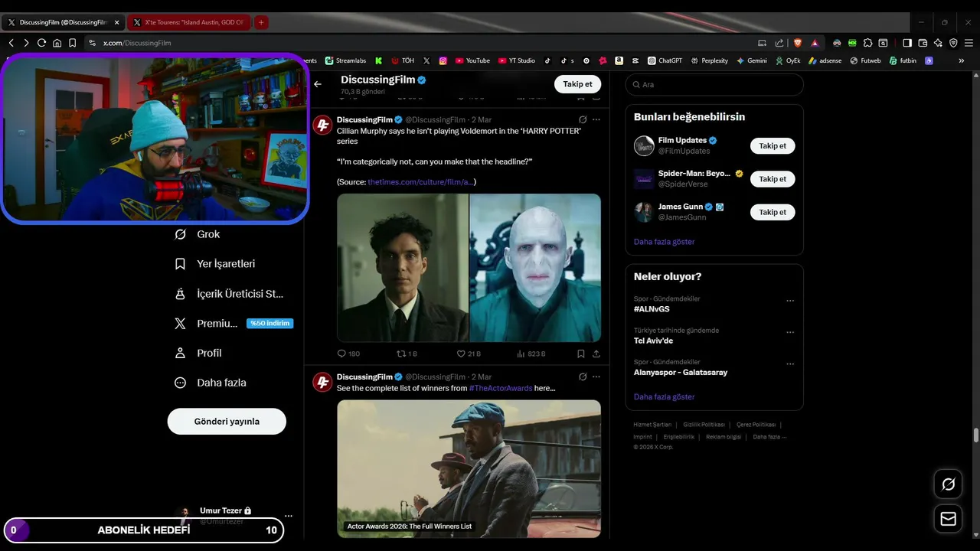This screenshot has height=551, width=980.
Task: Reload the page with the refresh icon
Action: tap(42, 43)
